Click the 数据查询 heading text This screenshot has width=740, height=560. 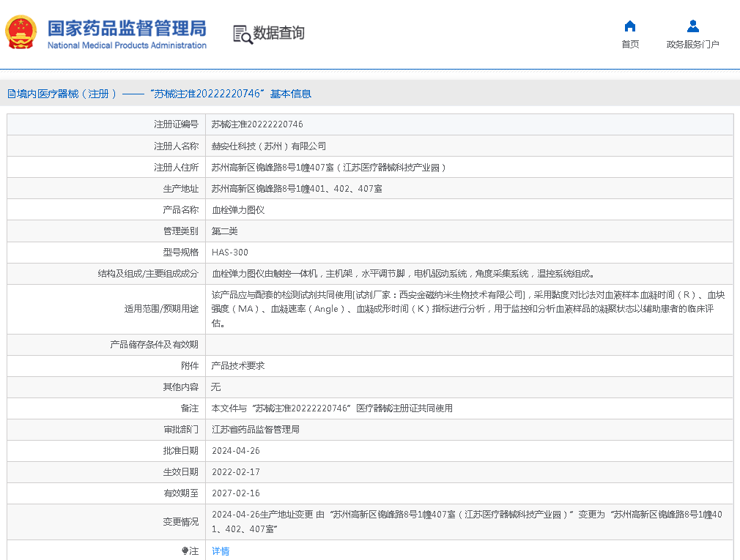coord(278,33)
